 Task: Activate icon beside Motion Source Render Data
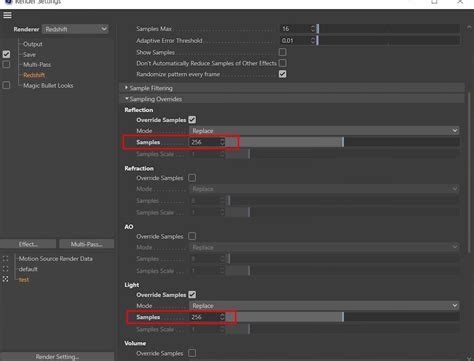click(x=5, y=259)
